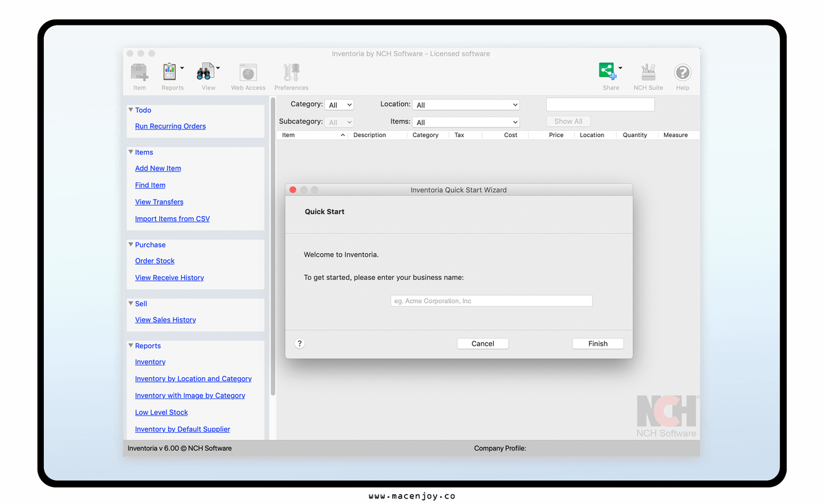This screenshot has height=504, width=823.
Task: Sort by the Tax column header
Action: coord(466,135)
